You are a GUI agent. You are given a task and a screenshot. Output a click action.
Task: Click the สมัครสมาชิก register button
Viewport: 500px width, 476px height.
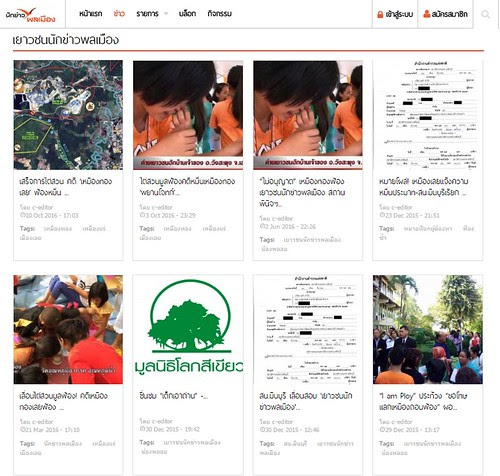pos(445,14)
